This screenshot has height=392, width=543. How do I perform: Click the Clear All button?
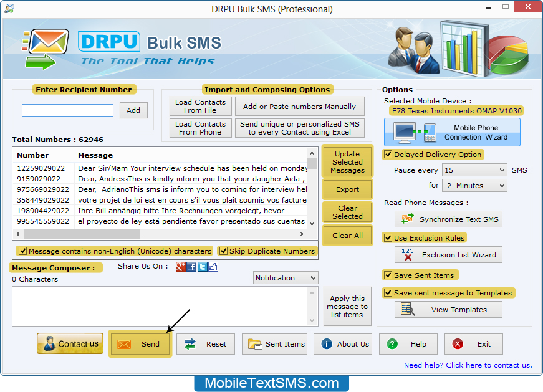(x=347, y=236)
